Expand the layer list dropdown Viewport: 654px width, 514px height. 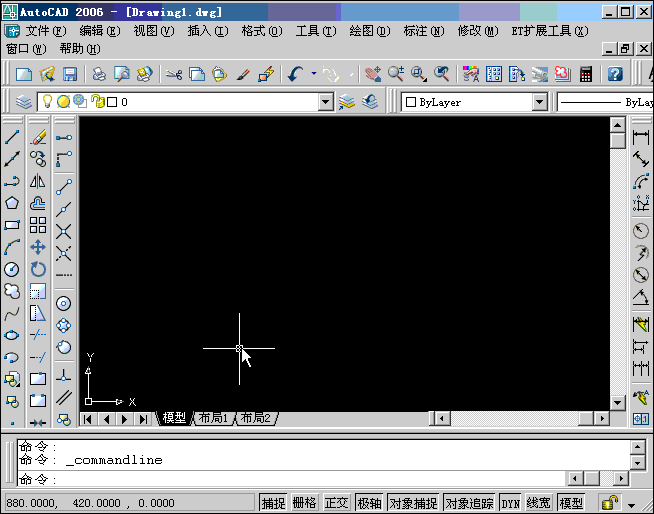pos(325,102)
